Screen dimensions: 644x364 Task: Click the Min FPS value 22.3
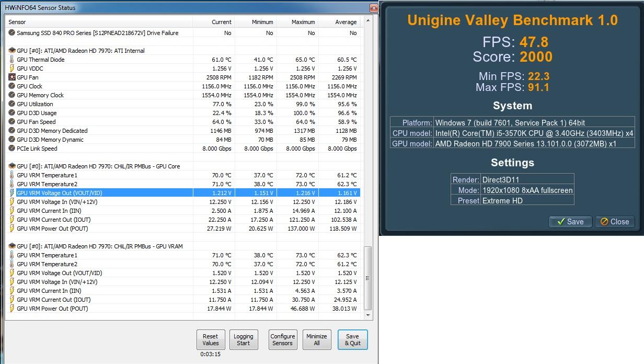click(x=538, y=76)
